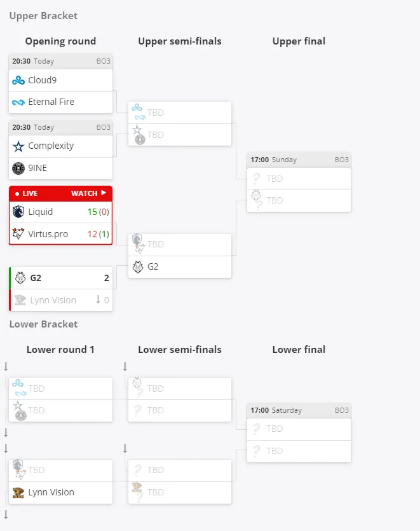Click the Liquid horse logo
This screenshot has height=531, width=420.
tap(18, 212)
